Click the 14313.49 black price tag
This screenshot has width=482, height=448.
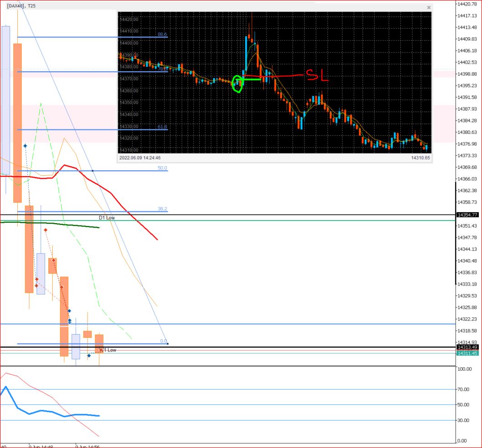point(467,347)
